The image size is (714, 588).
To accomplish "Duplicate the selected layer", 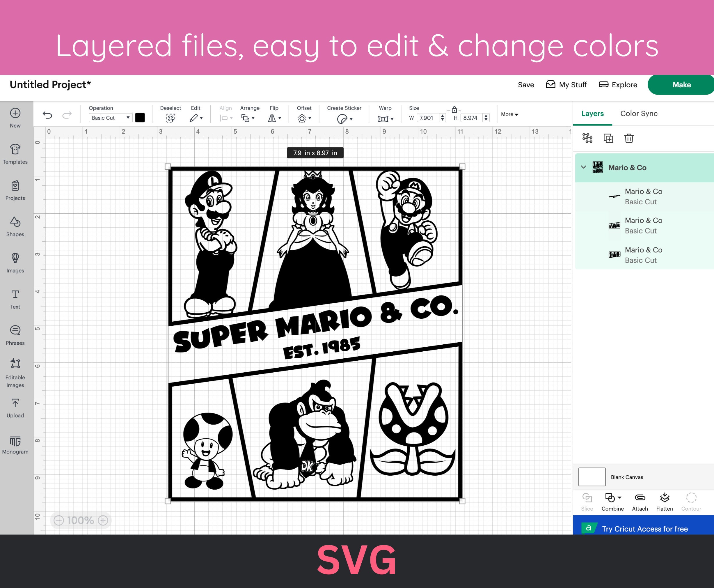I will tap(608, 138).
